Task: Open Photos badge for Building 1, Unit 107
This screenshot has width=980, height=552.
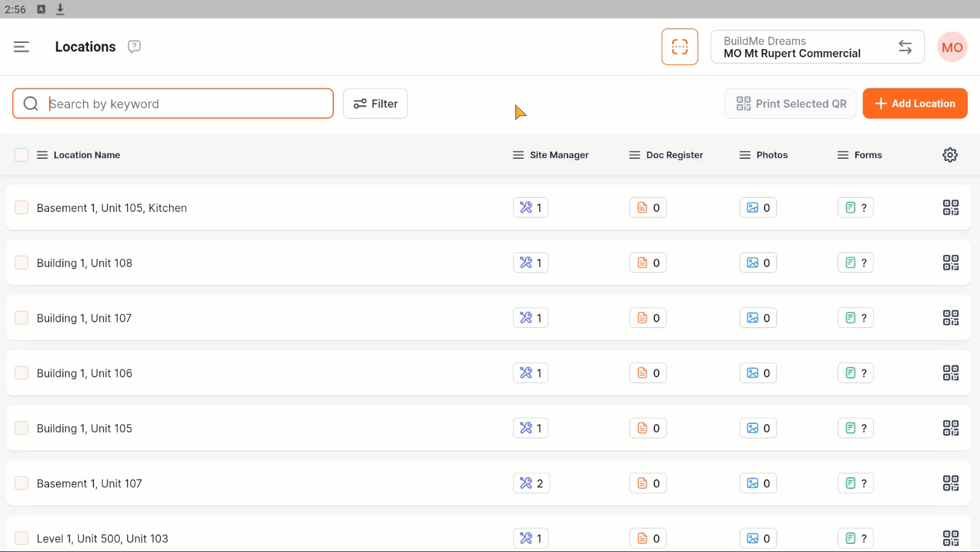Action: [758, 318]
